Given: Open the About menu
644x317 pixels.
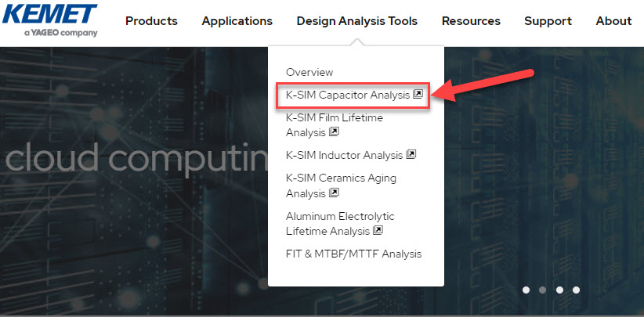Looking at the screenshot, I should (613, 21).
